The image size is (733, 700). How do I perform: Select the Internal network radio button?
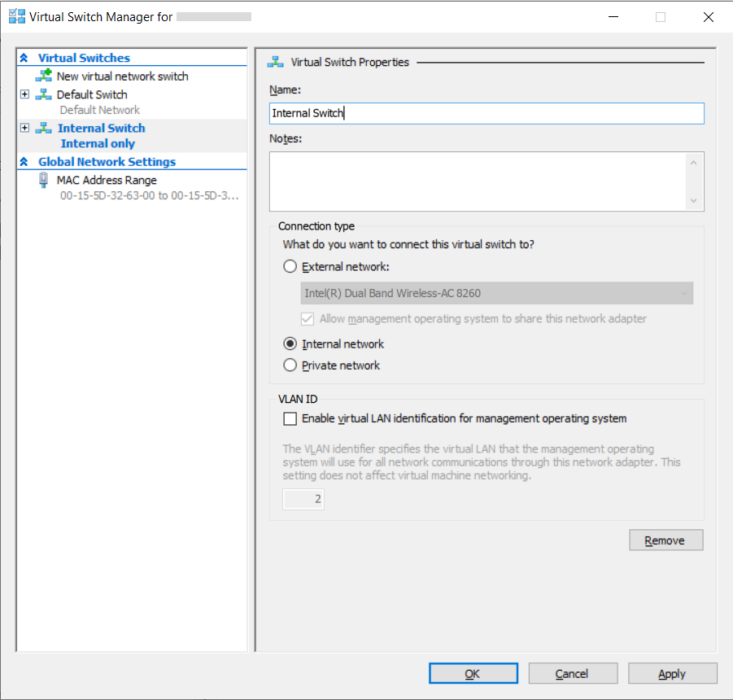click(290, 343)
